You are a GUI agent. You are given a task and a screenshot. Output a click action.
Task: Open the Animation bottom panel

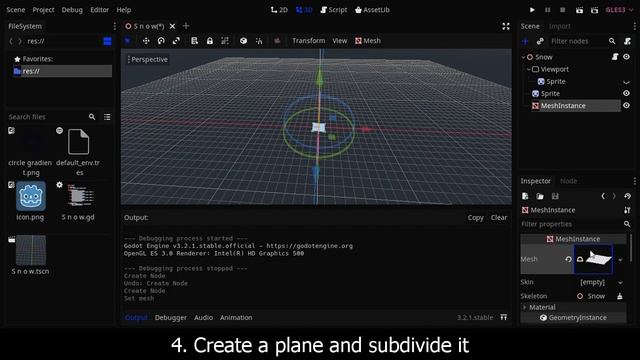point(236,318)
